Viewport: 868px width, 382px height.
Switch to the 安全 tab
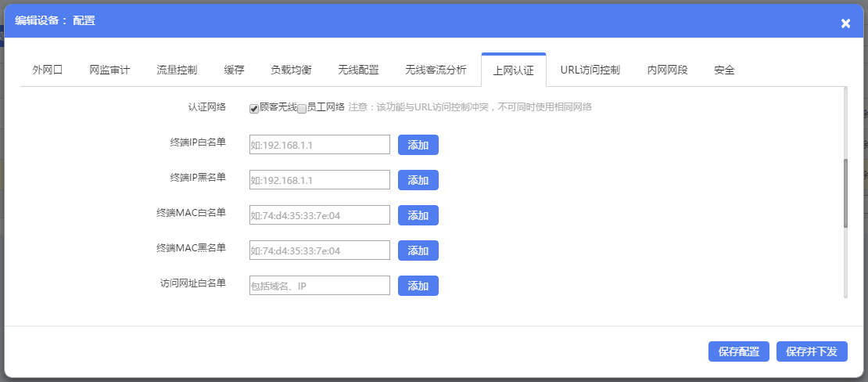[x=724, y=70]
